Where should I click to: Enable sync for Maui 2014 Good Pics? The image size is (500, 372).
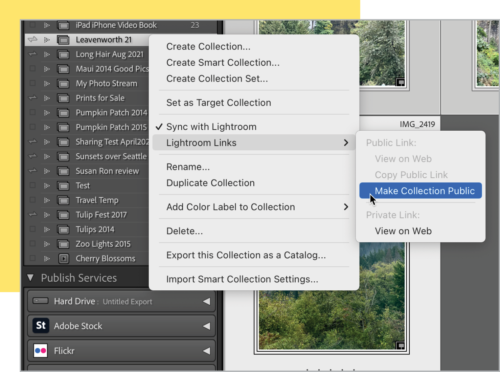click(x=33, y=69)
